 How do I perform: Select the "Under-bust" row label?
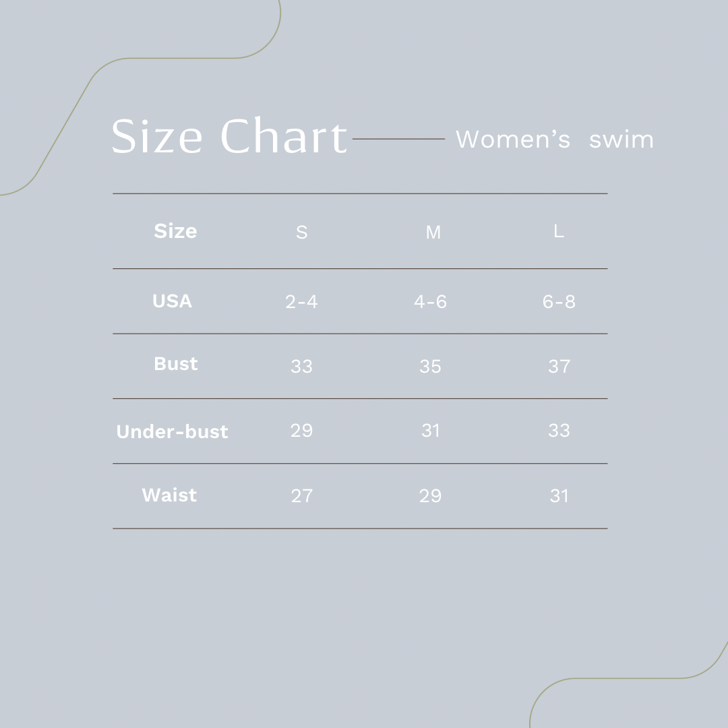tap(172, 431)
